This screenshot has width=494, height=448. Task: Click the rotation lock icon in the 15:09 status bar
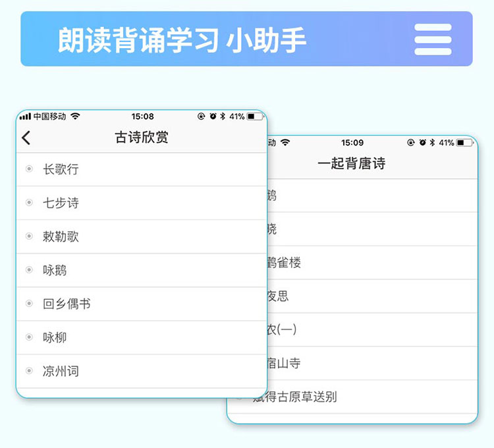pyautogui.click(x=411, y=143)
